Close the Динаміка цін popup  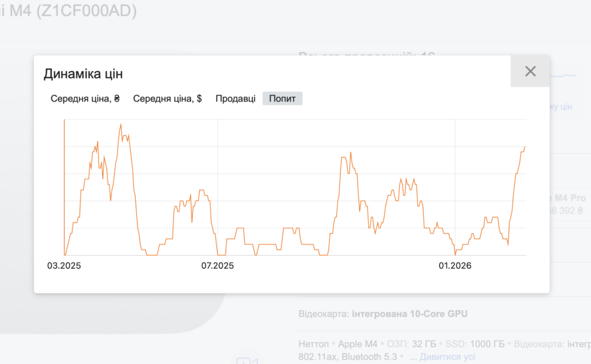pos(530,72)
